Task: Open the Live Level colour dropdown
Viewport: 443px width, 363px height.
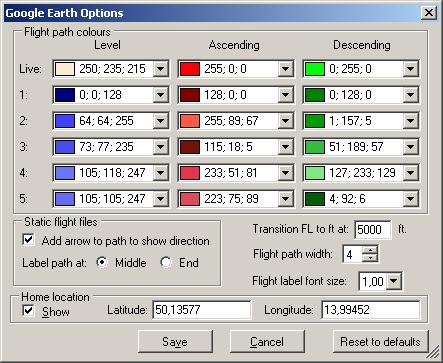Action: [x=161, y=69]
